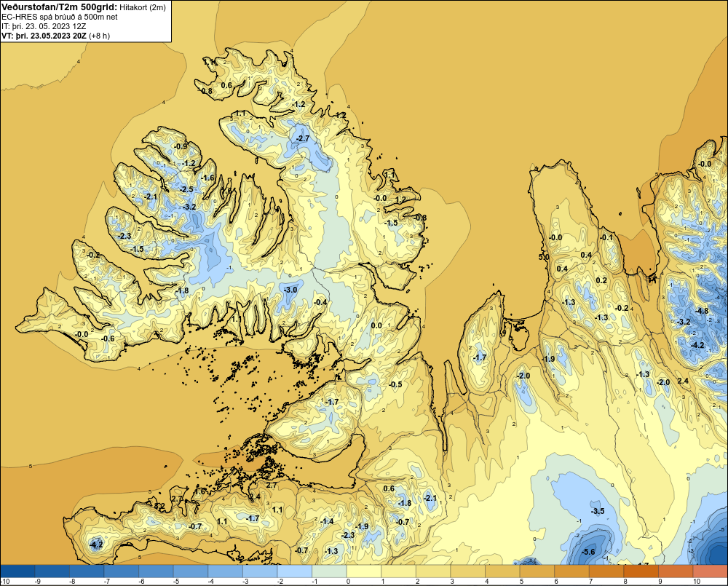Click the '-8' legend scale label
The width and height of the screenshot is (728, 586).
click(72, 582)
